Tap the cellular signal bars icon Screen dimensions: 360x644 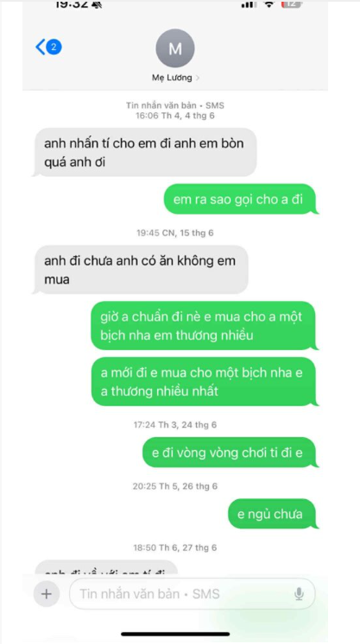tap(249, 4)
